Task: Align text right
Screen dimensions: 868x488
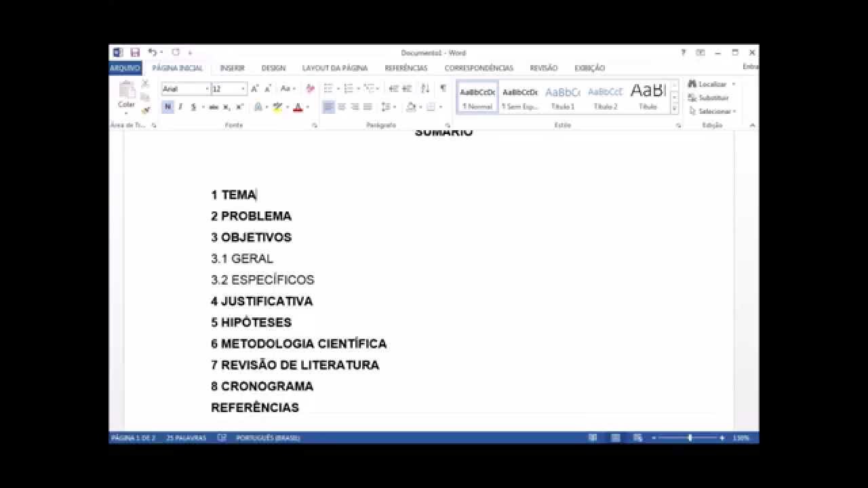Action: [x=355, y=107]
